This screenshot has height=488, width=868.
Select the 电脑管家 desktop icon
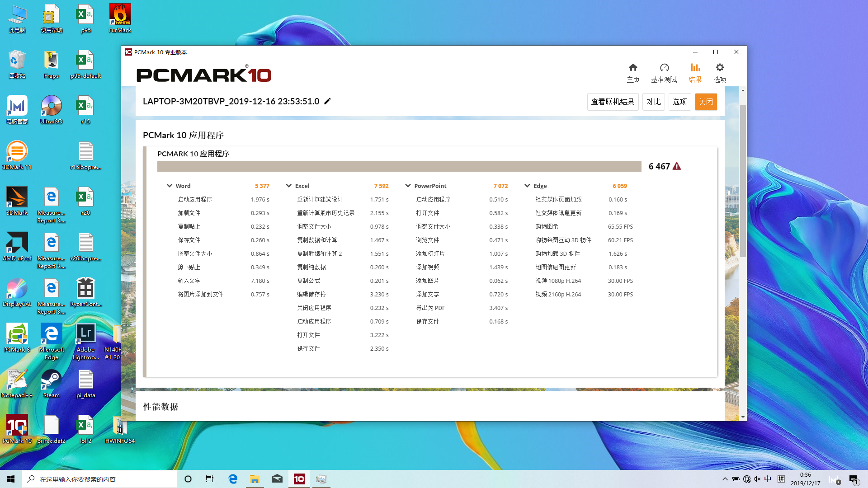pos(17,110)
